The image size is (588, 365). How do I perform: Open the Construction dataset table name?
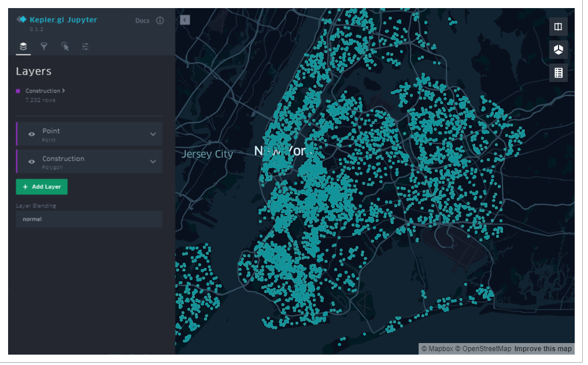43,91
